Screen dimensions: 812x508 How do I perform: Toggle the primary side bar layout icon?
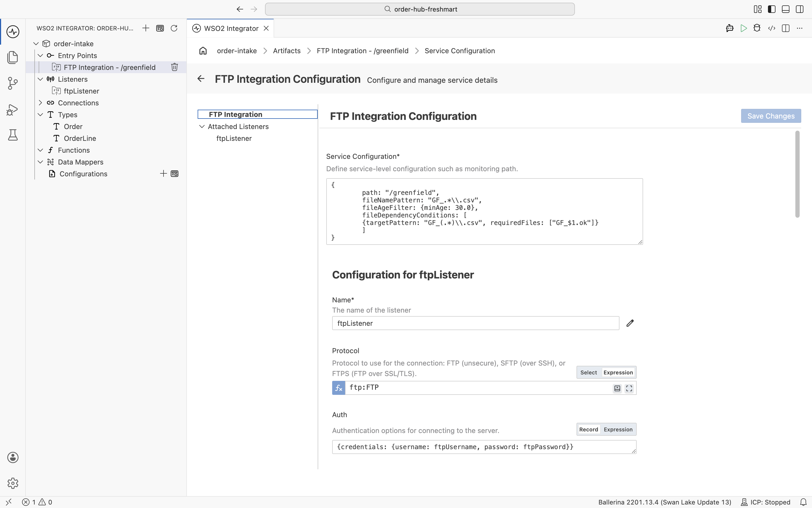tap(772, 9)
